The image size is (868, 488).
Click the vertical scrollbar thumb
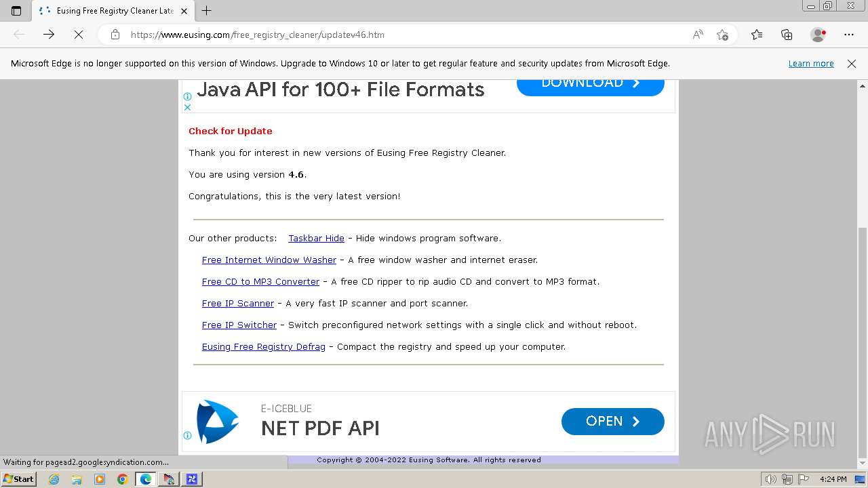(863, 342)
